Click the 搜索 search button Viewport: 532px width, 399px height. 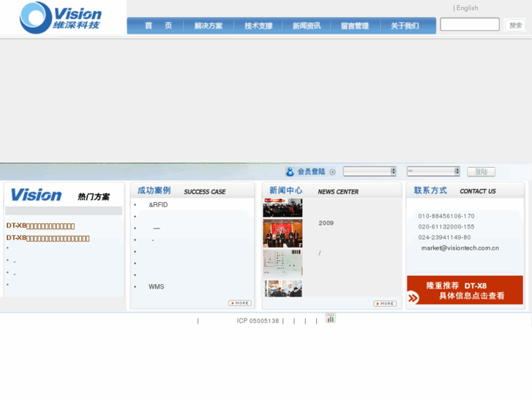coord(515,25)
